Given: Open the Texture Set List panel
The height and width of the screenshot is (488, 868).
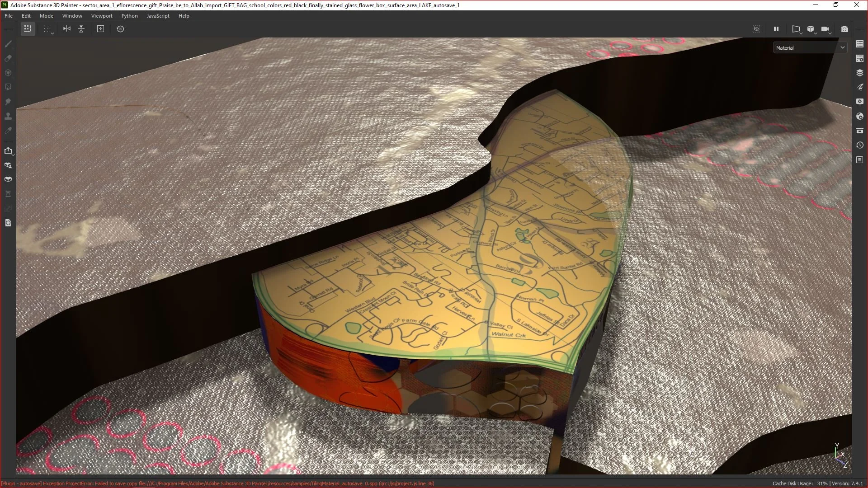Looking at the screenshot, I should point(860,44).
